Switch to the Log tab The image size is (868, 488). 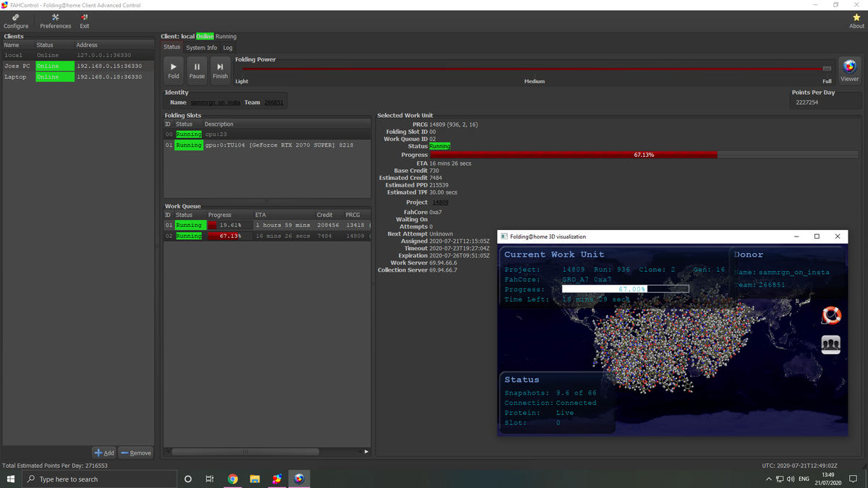[x=228, y=48]
